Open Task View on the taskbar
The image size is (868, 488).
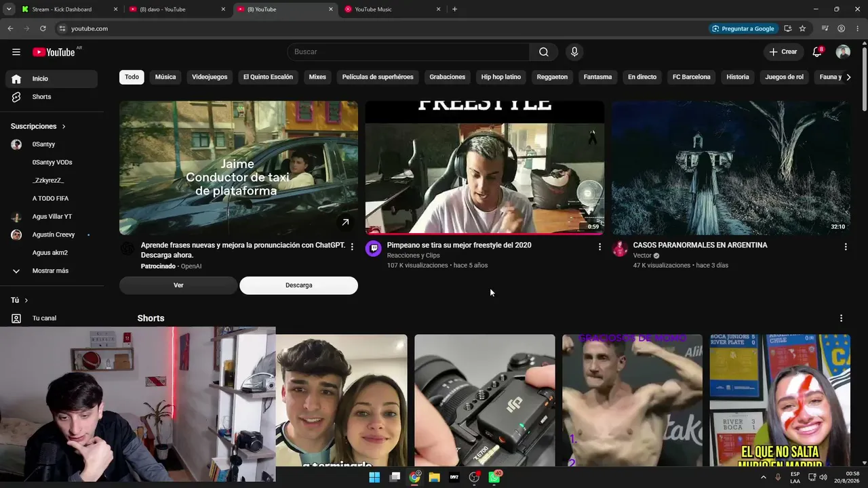click(x=395, y=477)
